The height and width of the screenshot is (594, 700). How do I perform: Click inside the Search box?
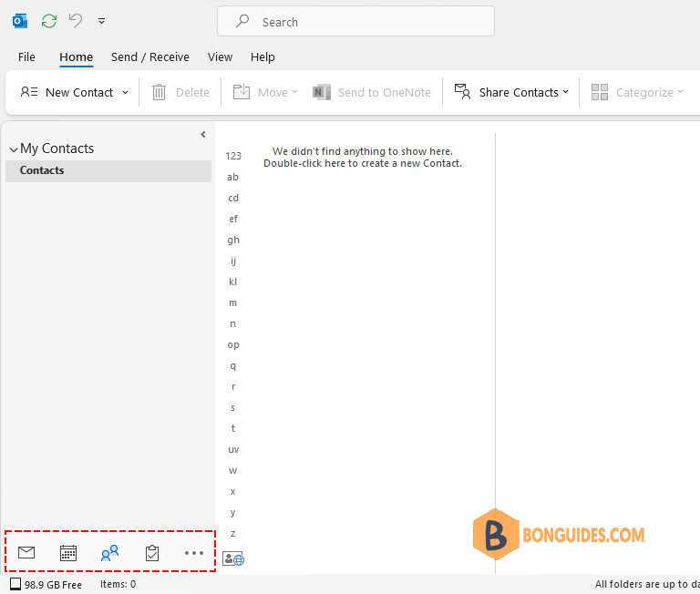pos(355,22)
